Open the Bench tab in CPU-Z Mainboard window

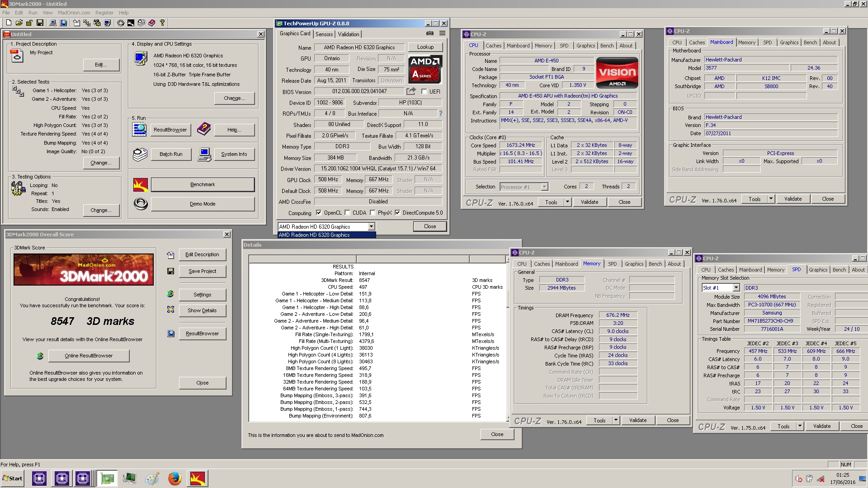(810, 42)
